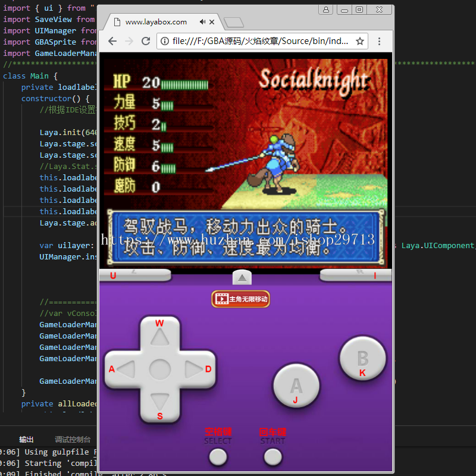Click the blue dialogue box in game
This screenshot has width=476, height=476.
tap(246, 237)
